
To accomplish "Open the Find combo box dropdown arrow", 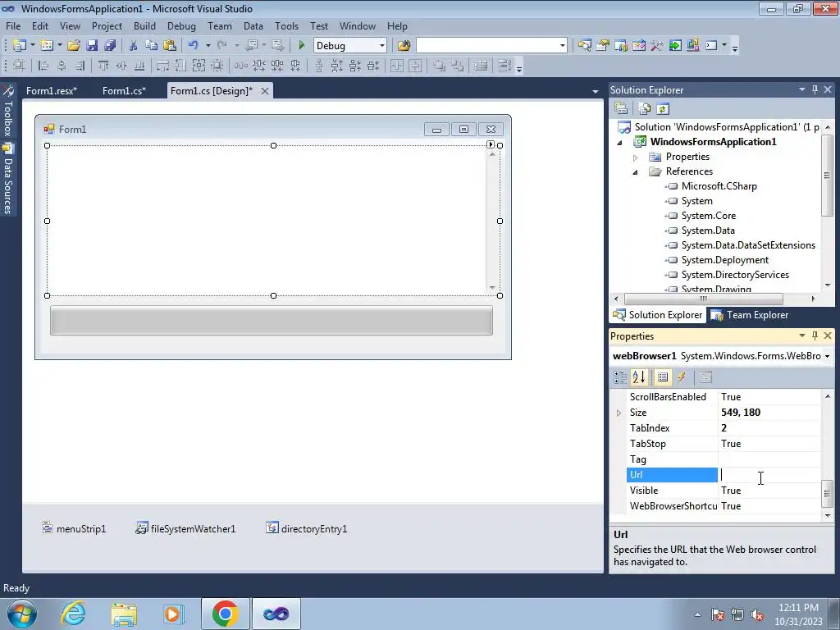I will click(x=562, y=46).
